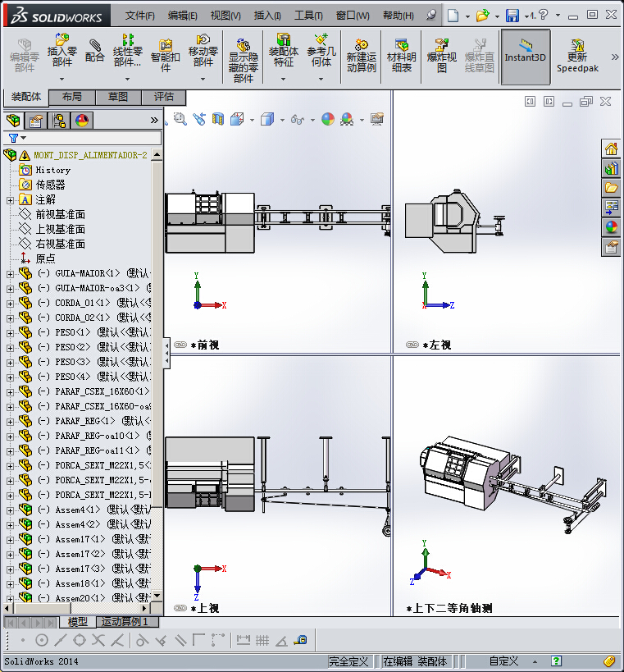This screenshot has width=624, height=672.
Task: Toggle link views icon beside 左视 label
Action: [x=412, y=345]
